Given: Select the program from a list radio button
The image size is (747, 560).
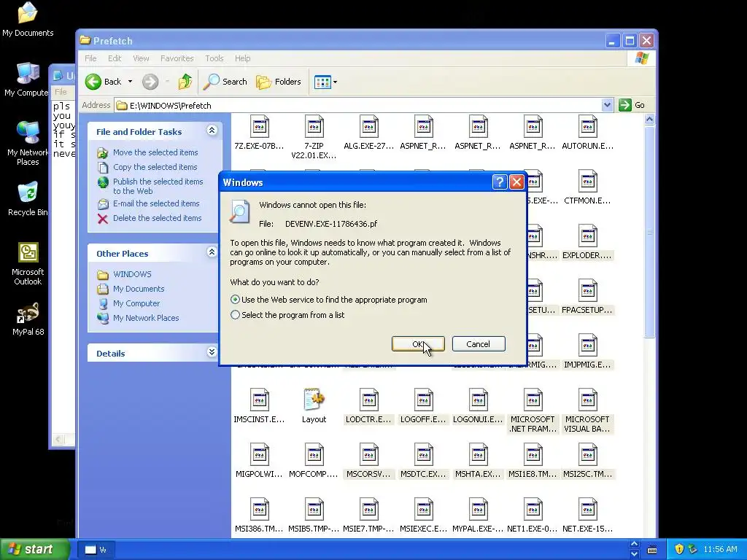Looking at the screenshot, I should click(x=235, y=315).
